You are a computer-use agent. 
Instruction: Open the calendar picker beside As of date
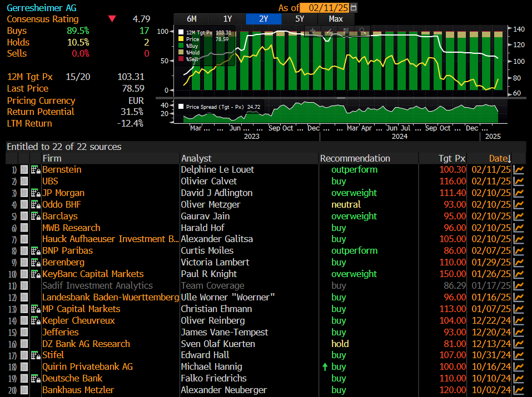[x=354, y=7]
